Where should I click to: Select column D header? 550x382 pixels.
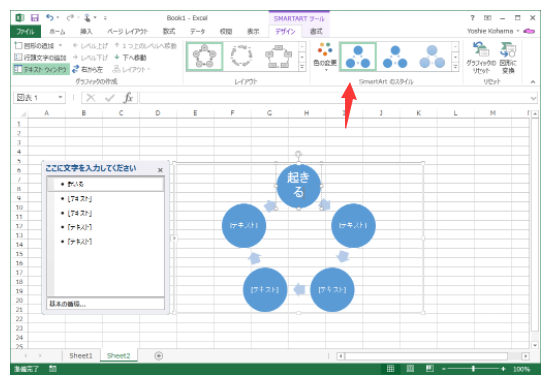158,113
